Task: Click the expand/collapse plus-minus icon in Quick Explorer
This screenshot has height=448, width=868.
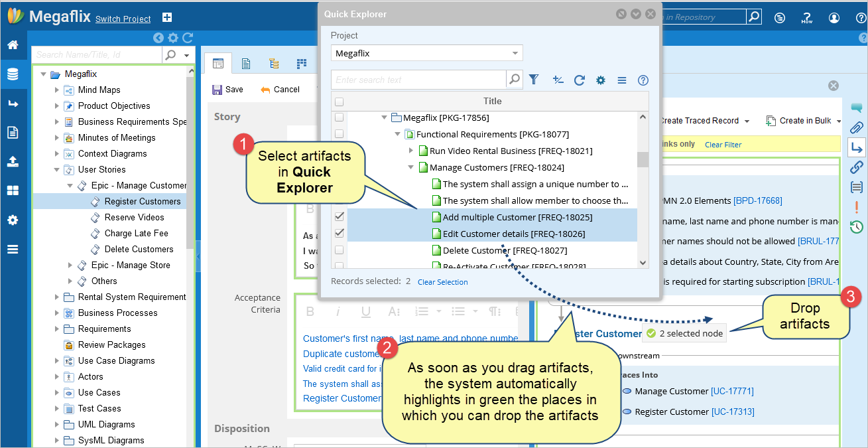Action: [x=558, y=80]
